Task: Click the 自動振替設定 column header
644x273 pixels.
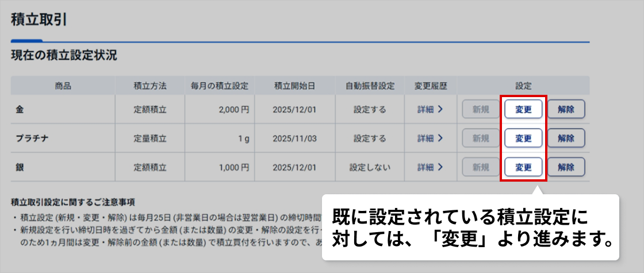Action: click(x=370, y=86)
